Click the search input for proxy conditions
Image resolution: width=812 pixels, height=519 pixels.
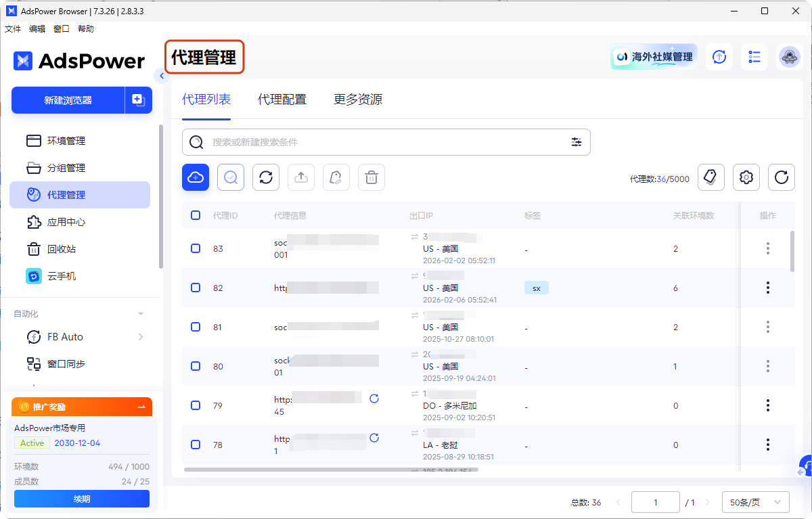coord(379,142)
